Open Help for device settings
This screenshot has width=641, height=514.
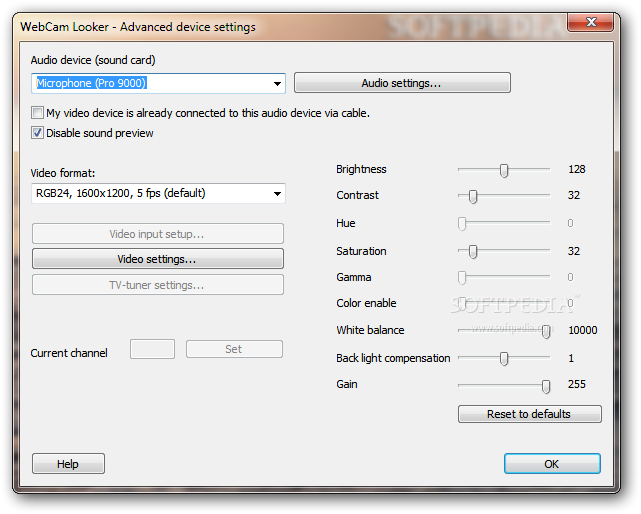coord(68,463)
